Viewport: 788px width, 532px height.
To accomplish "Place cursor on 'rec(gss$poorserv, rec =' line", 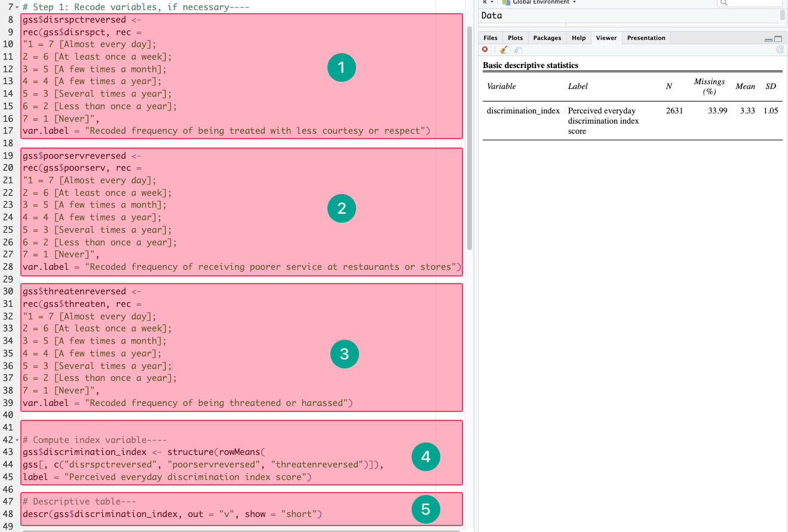I will click(x=82, y=168).
